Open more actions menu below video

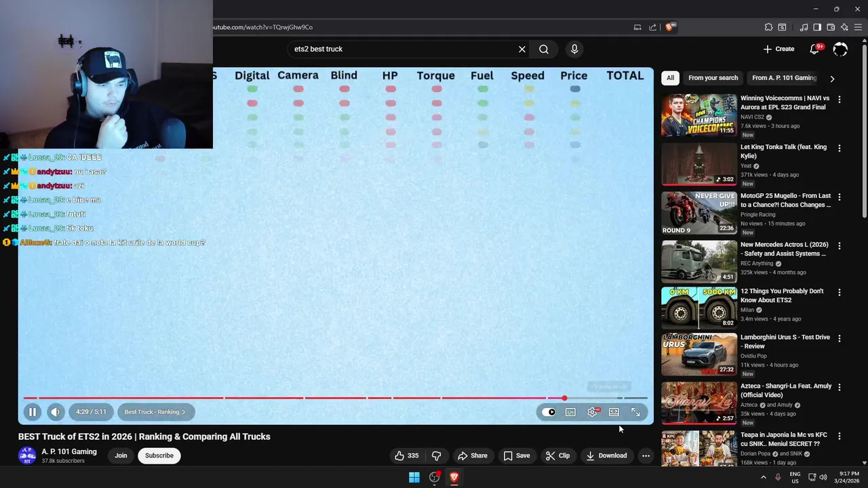[646, 455]
